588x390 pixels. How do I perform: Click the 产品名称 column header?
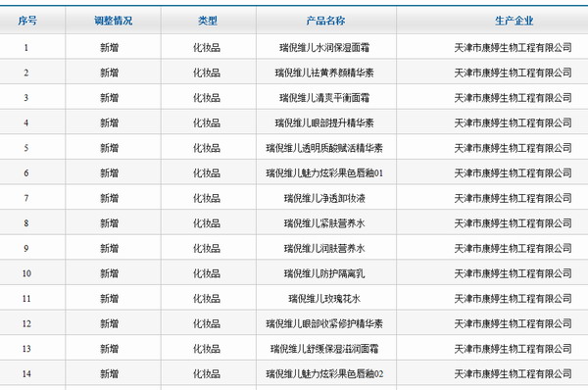(325, 21)
